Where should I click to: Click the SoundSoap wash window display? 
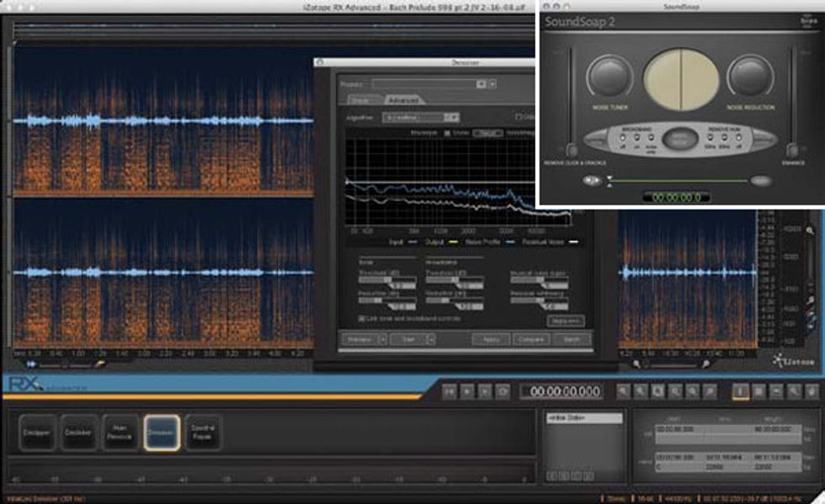click(x=681, y=80)
